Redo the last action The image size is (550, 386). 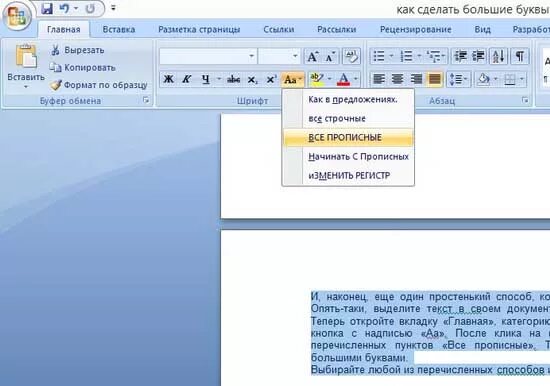pos(90,8)
